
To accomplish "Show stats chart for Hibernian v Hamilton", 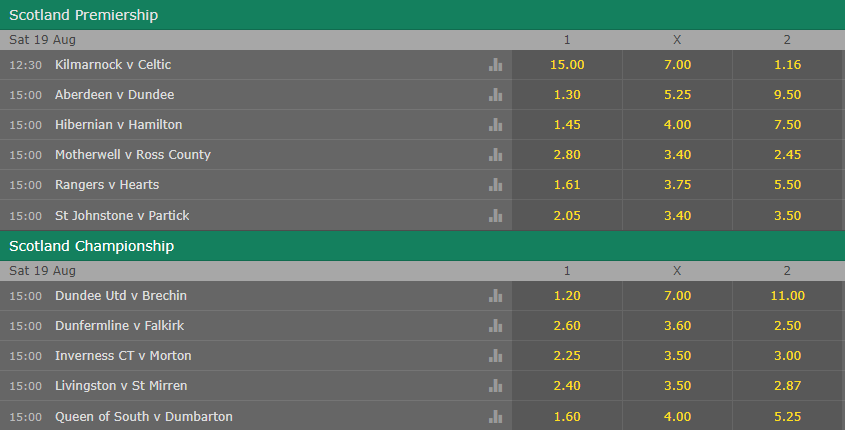I will pyautogui.click(x=495, y=125).
